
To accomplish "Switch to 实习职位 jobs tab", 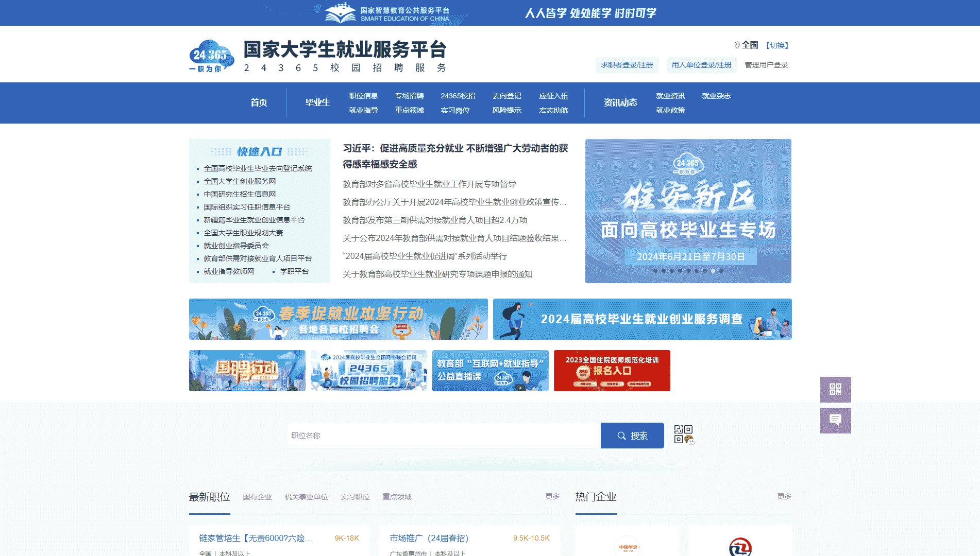I will pos(355,497).
